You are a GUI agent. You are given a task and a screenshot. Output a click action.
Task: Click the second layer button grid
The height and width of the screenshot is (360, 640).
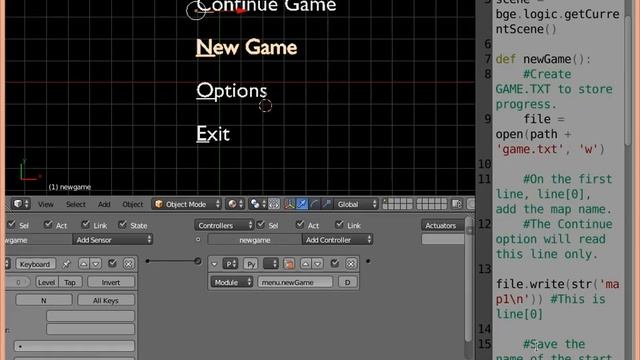click(431, 204)
